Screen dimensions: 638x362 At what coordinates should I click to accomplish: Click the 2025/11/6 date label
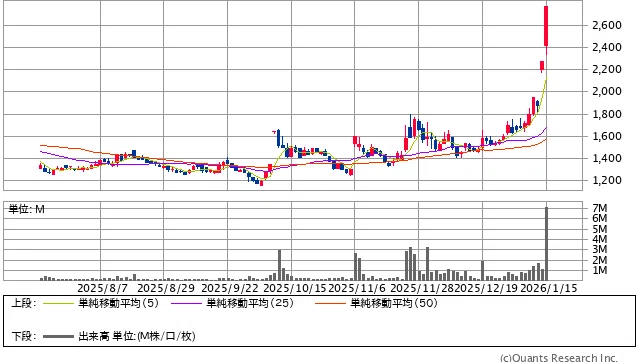(x=357, y=288)
